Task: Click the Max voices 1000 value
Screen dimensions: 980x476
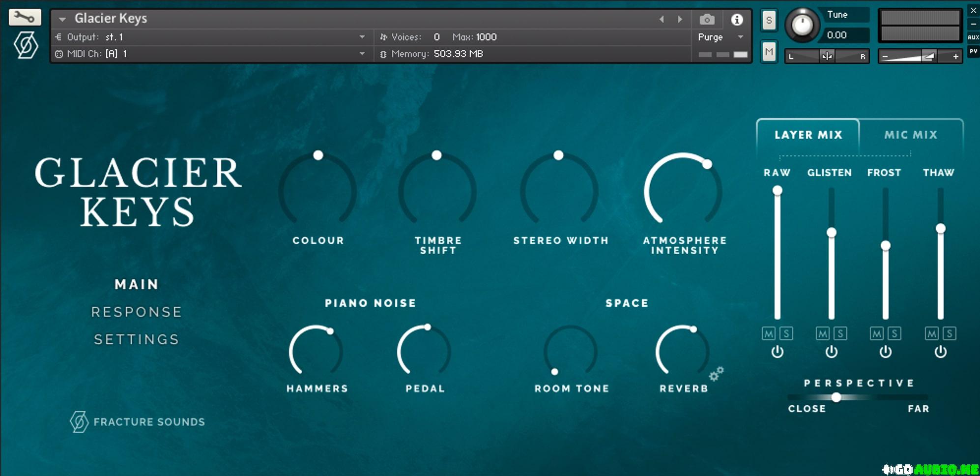Action: [x=486, y=37]
